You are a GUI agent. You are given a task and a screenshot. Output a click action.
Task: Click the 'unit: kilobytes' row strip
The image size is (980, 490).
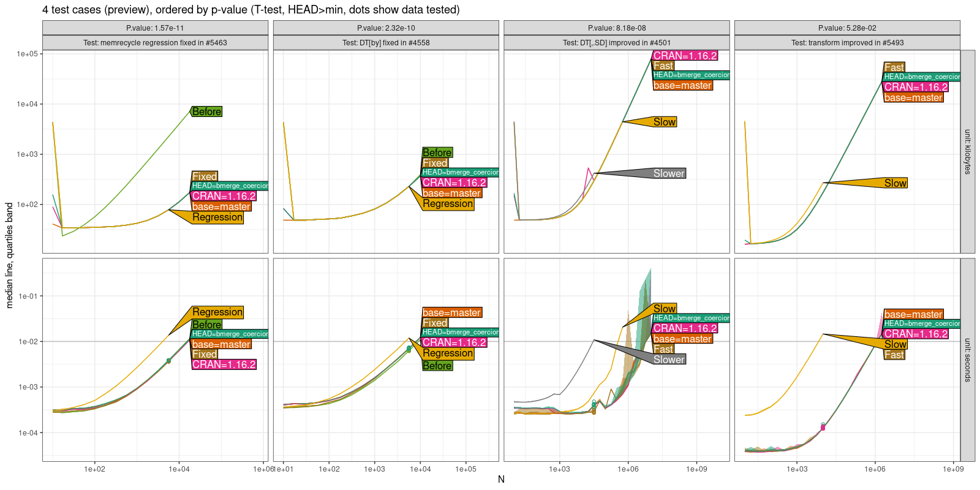coord(968,152)
